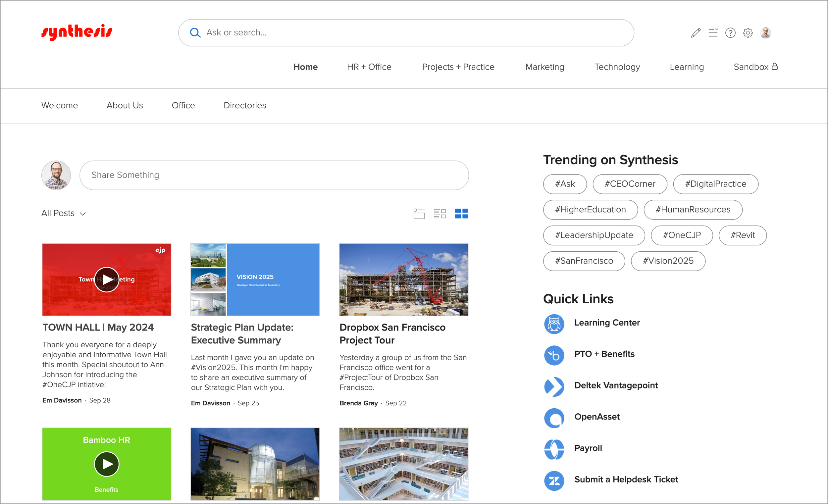The image size is (828, 504).
Task: Open the user profile avatar in header
Action: click(765, 32)
